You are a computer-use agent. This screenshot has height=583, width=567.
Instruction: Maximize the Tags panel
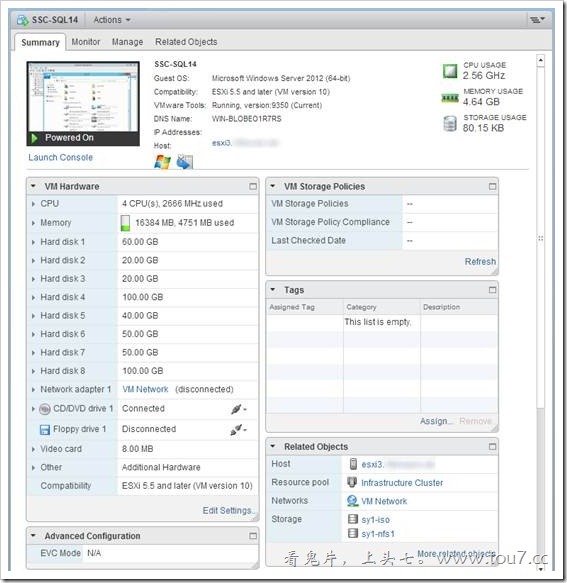click(492, 290)
